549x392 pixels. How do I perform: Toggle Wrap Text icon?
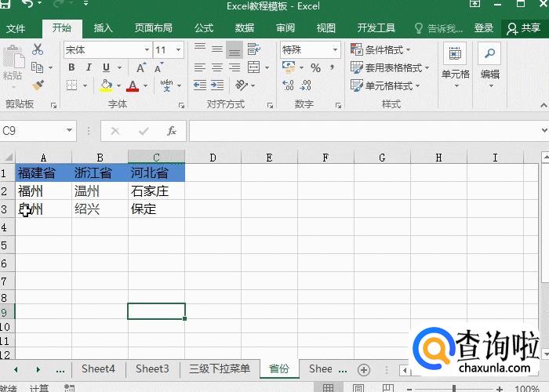pyautogui.click(x=253, y=49)
